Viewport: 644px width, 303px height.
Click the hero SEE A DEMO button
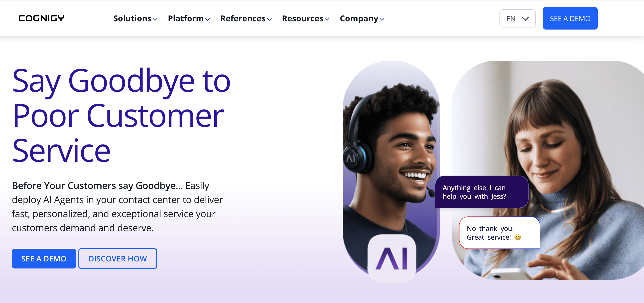[x=44, y=258]
